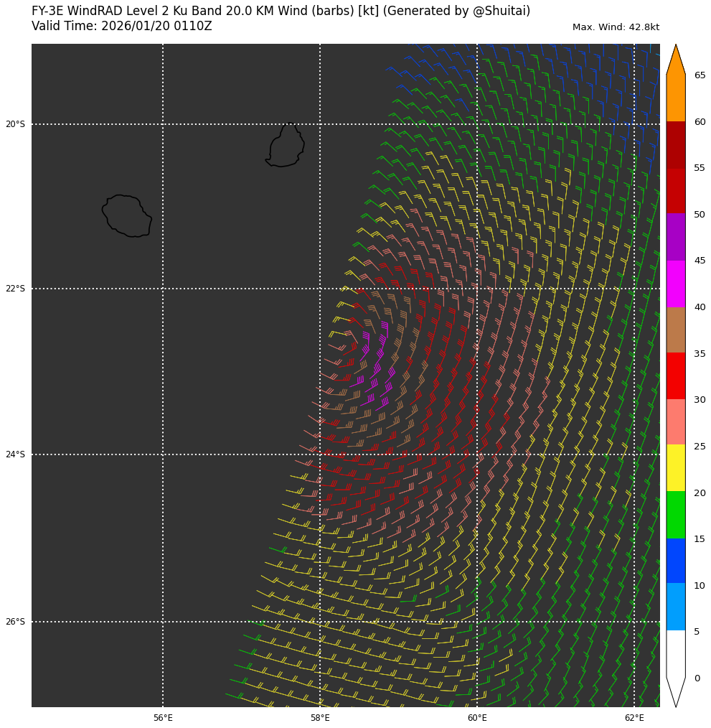Select the Réunion island outline
Image resolution: width=711 pixels, height=728 pixels.
(127, 215)
